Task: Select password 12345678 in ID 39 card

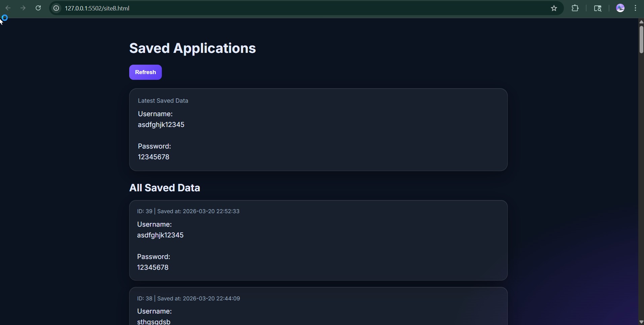Action: click(153, 267)
